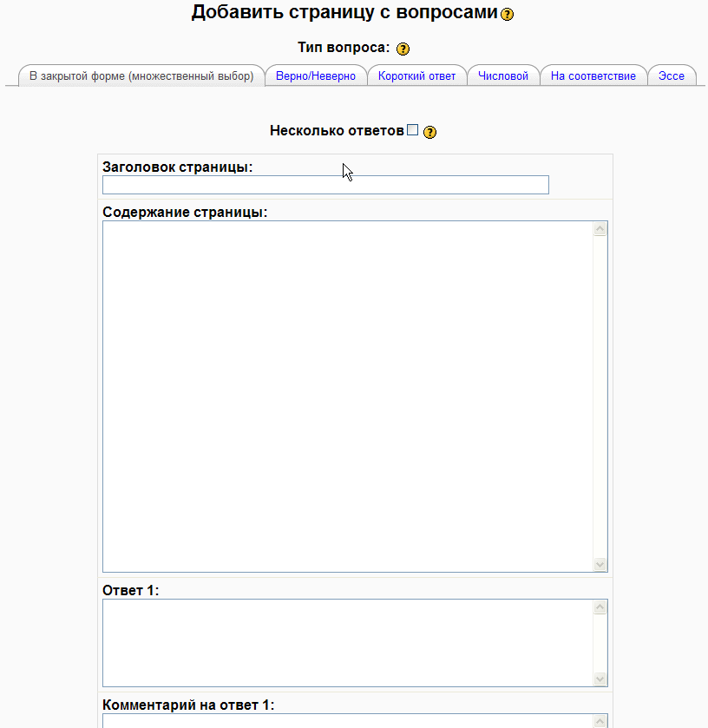Click scroll-down arrow in Содержание страницы area

pyautogui.click(x=600, y=564)
